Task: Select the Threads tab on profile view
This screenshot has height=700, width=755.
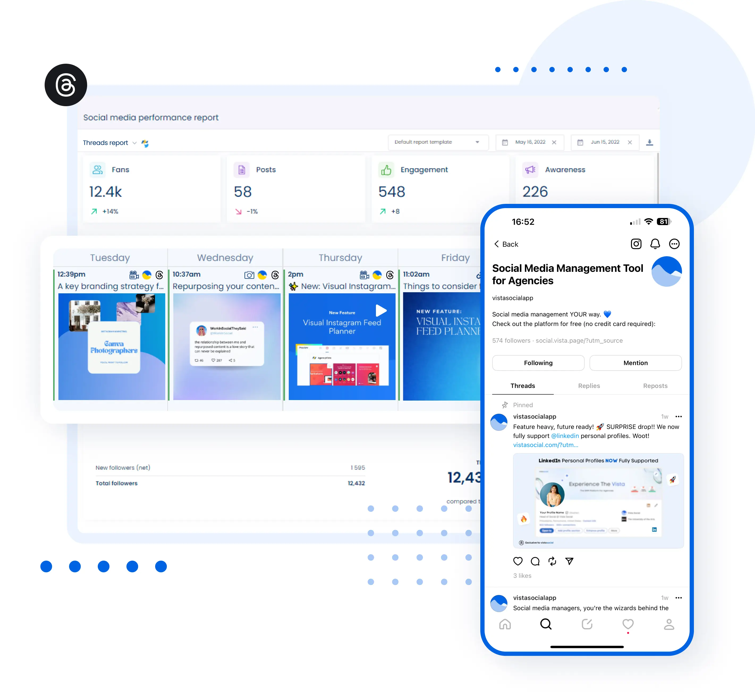Action: click(523, 385)
